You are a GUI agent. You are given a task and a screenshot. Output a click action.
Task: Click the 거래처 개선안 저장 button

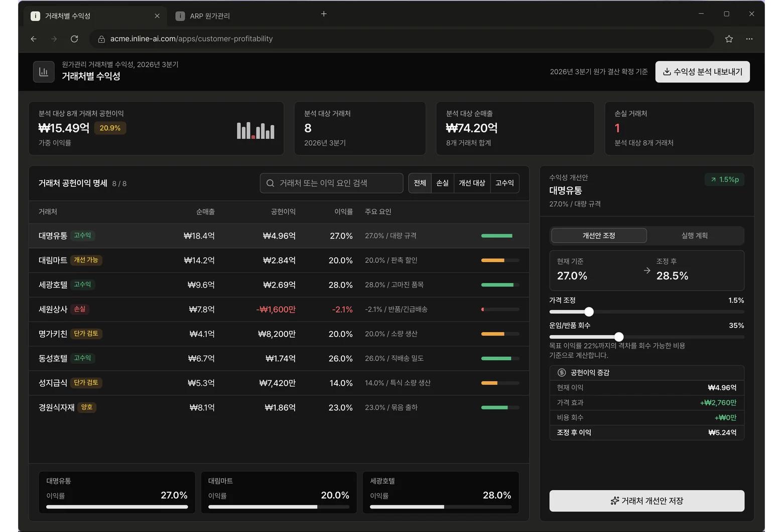click(646, 501)
